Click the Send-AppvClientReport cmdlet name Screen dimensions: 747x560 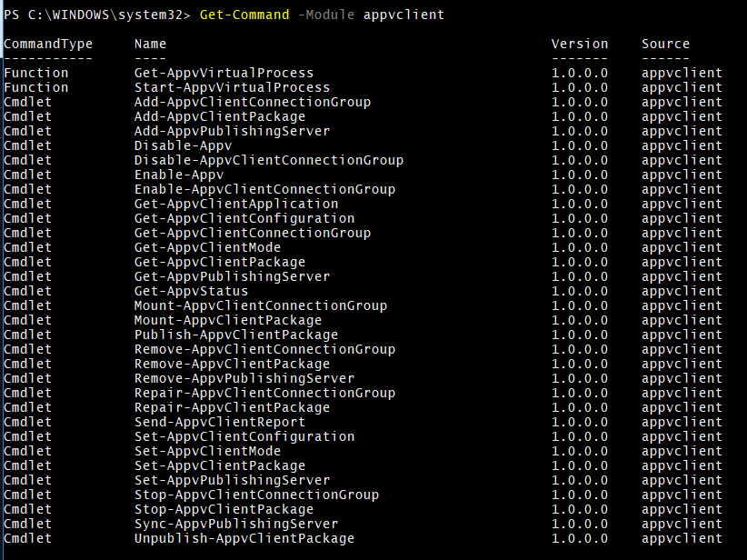point(219,422)
